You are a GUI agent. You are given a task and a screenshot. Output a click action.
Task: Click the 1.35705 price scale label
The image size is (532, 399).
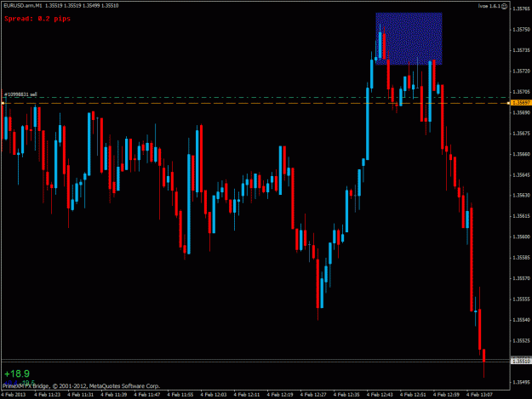pos(522,92)
